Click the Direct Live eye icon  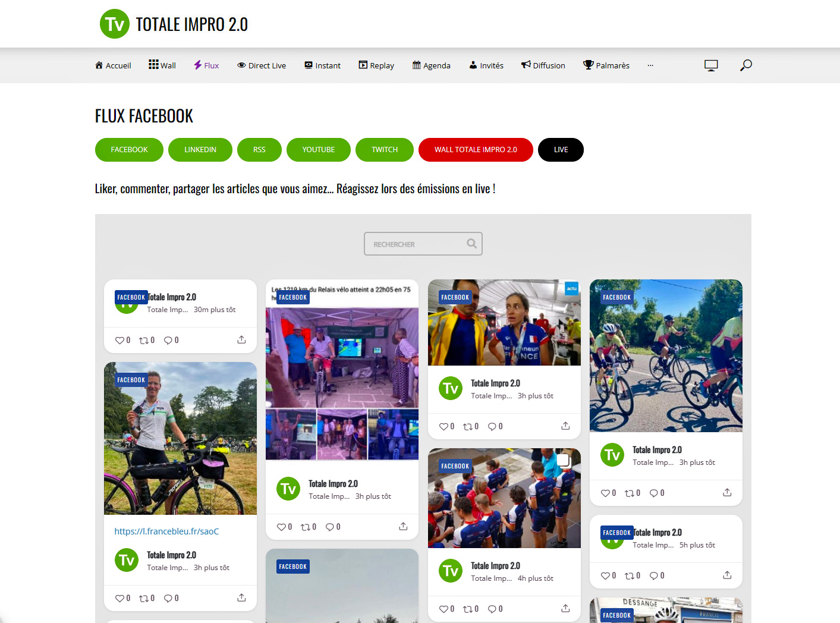click(x=240, y=65)
